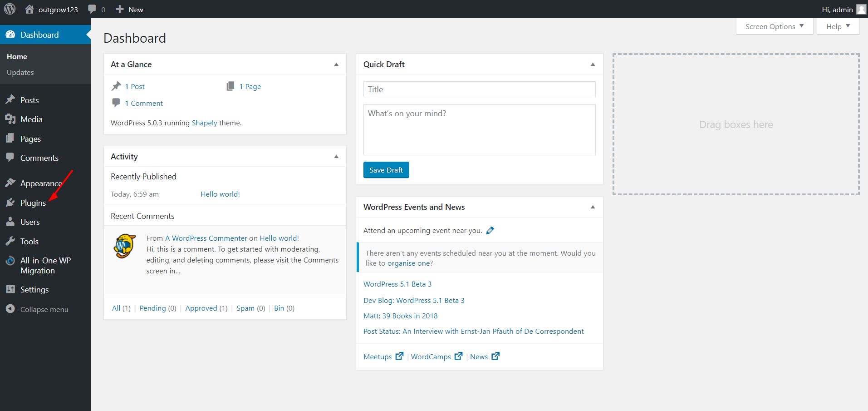Open the Pages menu
Screen dimensions: 868x411
coord(30,139)
